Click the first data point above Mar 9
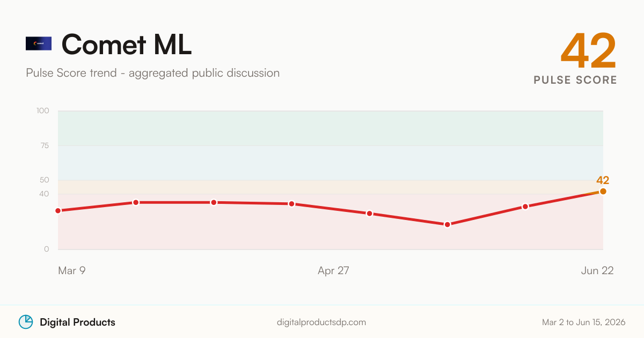This screenshot has width=644, height=338. [x=58, y=211]
